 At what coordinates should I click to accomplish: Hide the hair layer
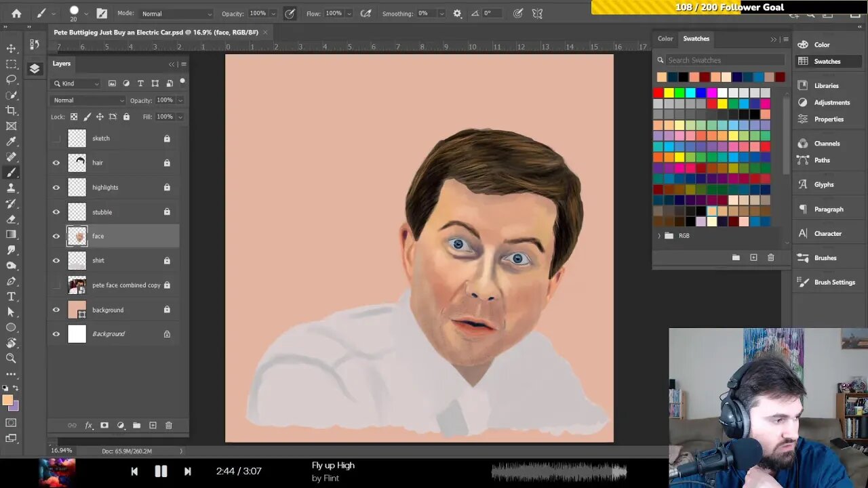(x=56, y=163)
